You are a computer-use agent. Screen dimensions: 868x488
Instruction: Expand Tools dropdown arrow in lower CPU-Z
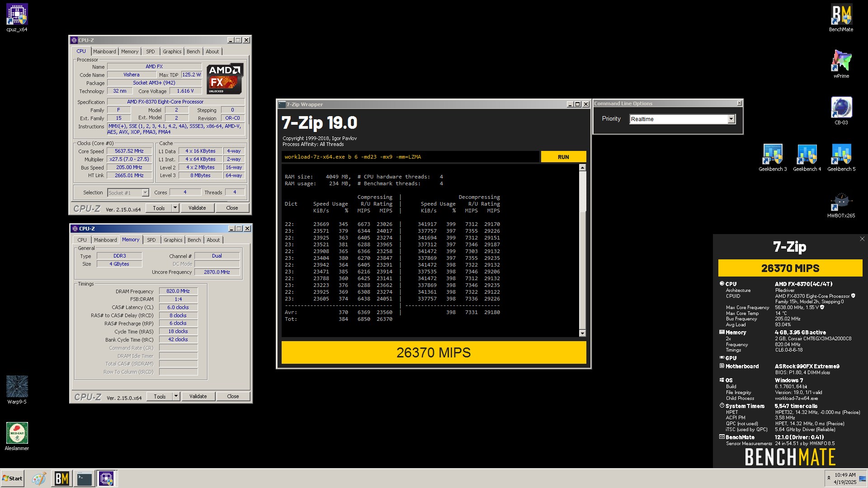(x=176, y=397)
